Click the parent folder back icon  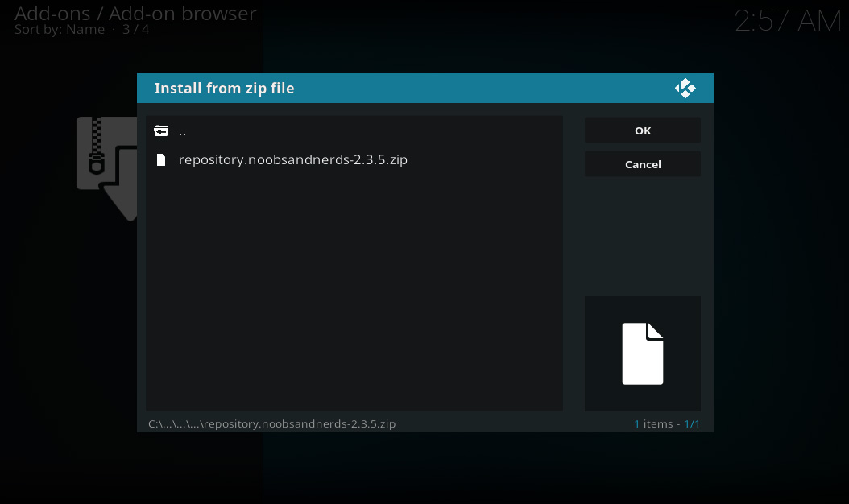[161, 131]
